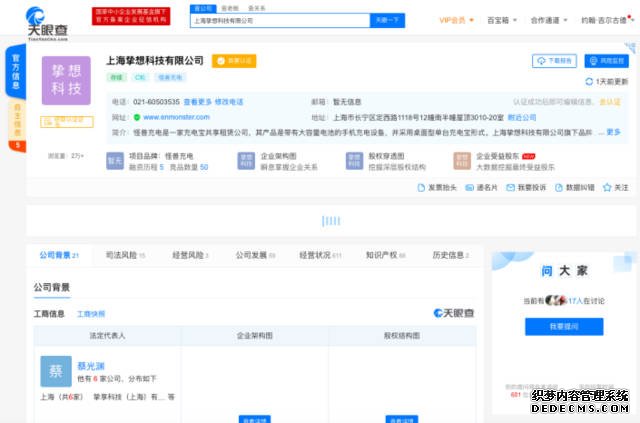Click the 股权穿透图 card icon
Image resolution: width=640 pixels, height=423 pixels.
[354, 161]
